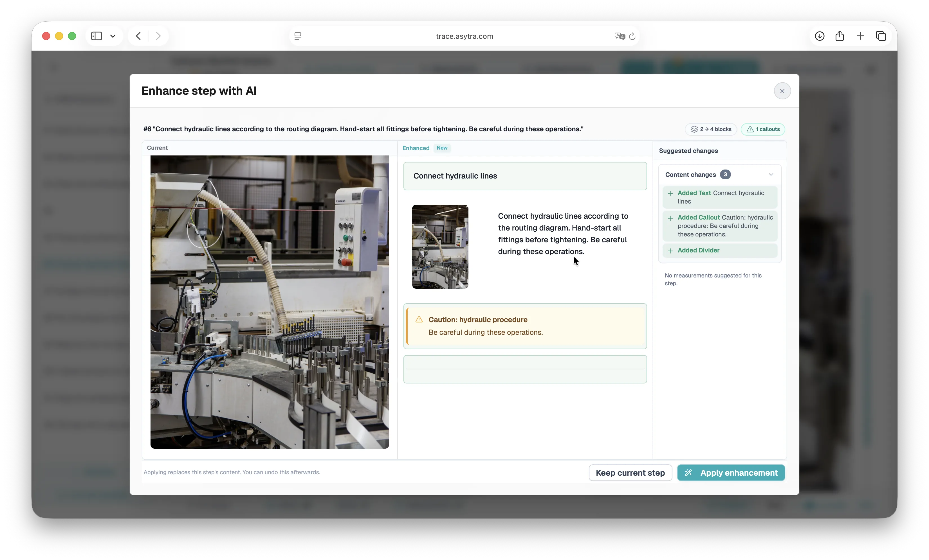Show the tab overview icon
This screenshot has height=560, width=929.
(881, 36)
